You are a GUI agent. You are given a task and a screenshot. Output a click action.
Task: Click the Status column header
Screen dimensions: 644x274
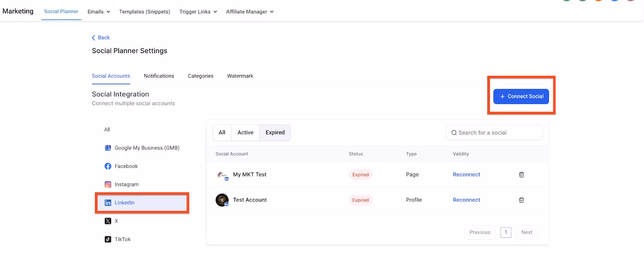point(356,154)
